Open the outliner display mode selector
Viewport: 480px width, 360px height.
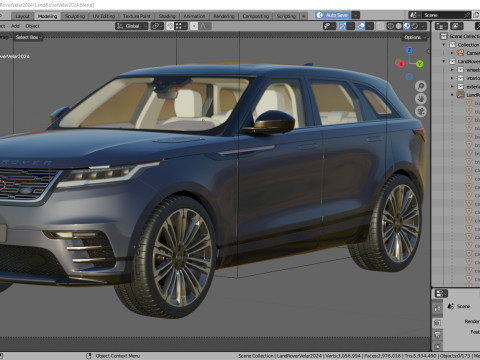point(457,26)
